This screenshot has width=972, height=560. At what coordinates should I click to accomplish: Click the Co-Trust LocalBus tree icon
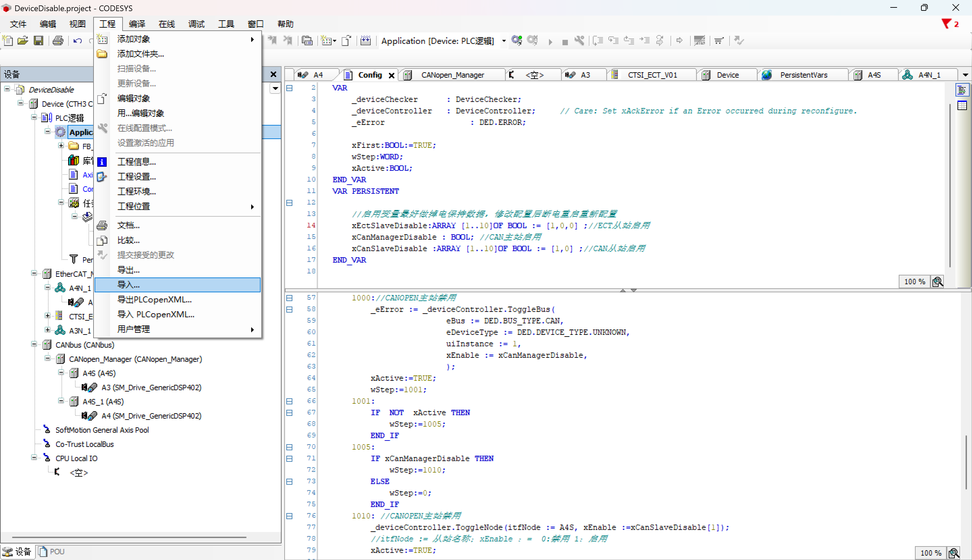[x=47, y=444]
